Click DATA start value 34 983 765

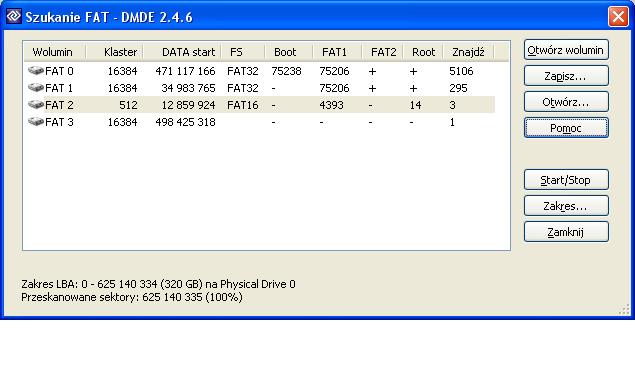pyautogui.click(x=188, y=88)
